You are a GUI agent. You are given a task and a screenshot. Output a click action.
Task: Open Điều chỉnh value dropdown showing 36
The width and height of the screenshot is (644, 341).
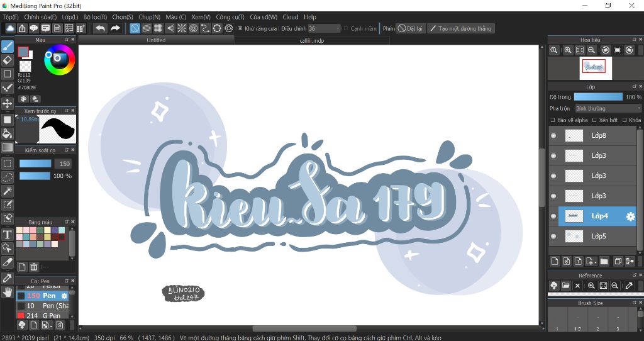[324, 28]
